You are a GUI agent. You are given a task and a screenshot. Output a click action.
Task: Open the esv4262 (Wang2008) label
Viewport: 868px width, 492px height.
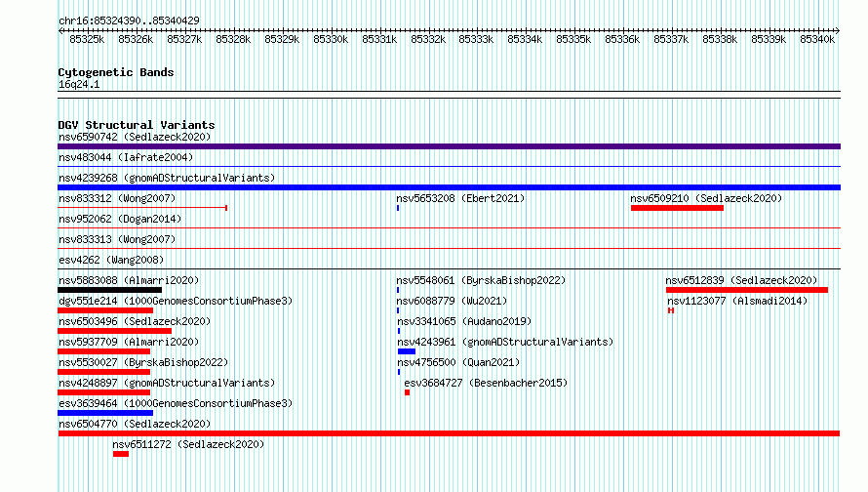pos(111,260)
